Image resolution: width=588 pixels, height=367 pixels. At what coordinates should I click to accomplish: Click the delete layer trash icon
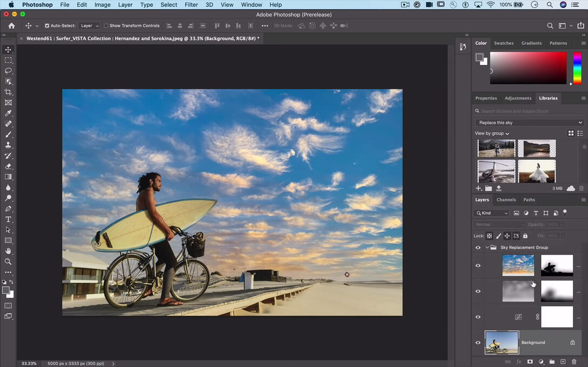coord(574,362)
